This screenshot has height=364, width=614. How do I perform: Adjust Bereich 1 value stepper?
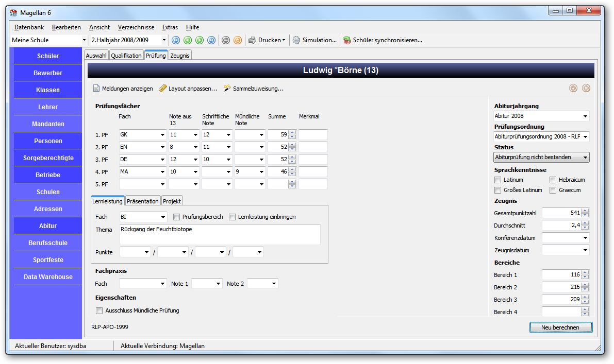click(585, 275)
